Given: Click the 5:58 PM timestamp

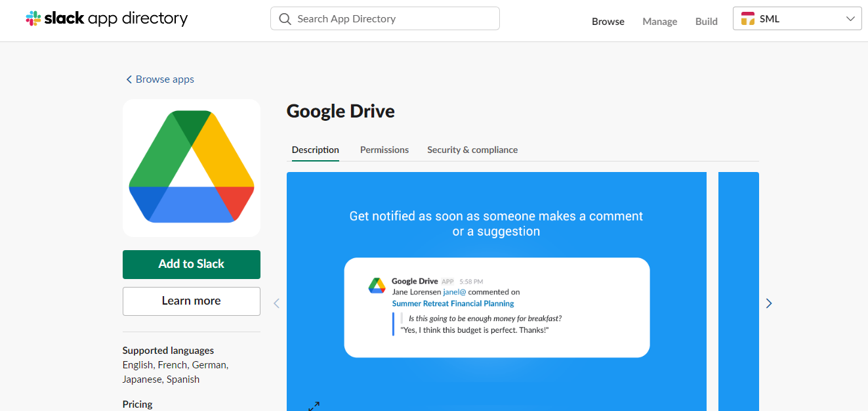Looking at the screenshot, I should (x=471, y=282).
